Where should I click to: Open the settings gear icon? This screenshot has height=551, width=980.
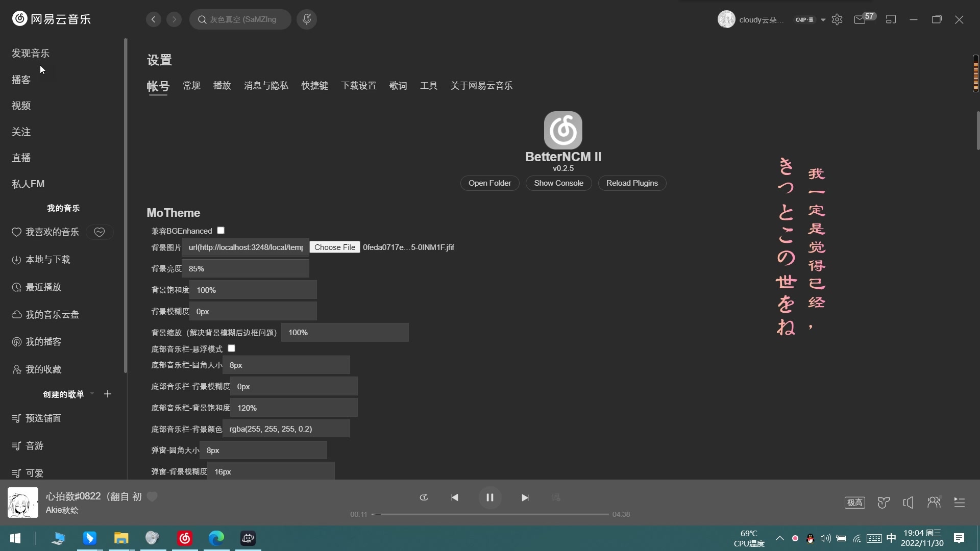tap(837, 19)
